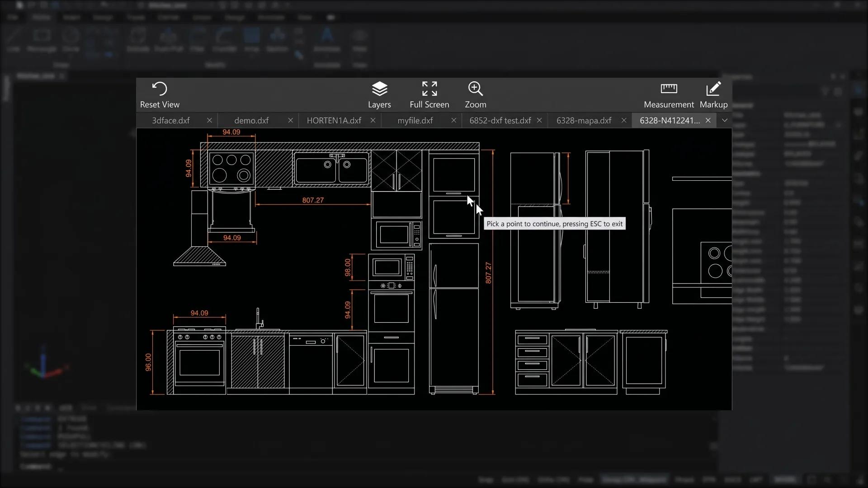Switch to the demo.dxf tab
868x488 pixels.
pos(251,121)
